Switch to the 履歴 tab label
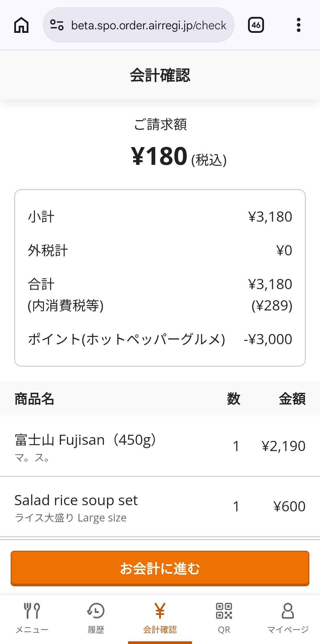The height and width of the screenshot is (644, 320). 96,630
